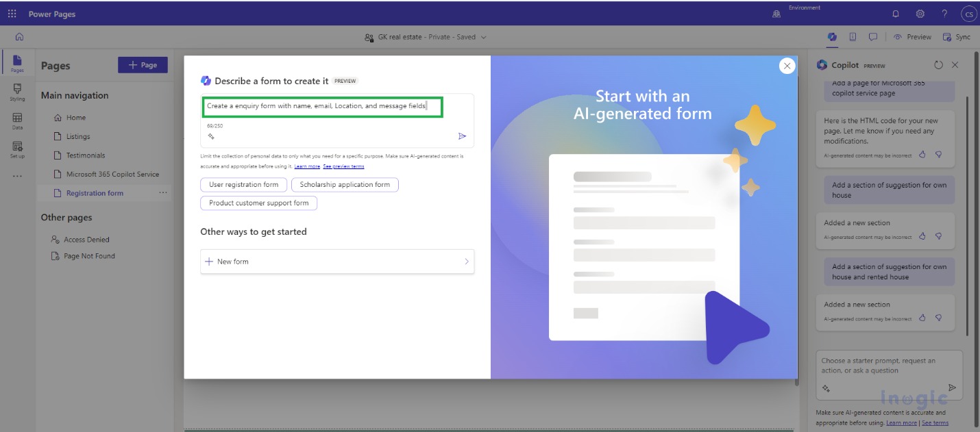Open the app launcher waffle icon
Viewport: 980px width, 432px height.
(12, 14)
